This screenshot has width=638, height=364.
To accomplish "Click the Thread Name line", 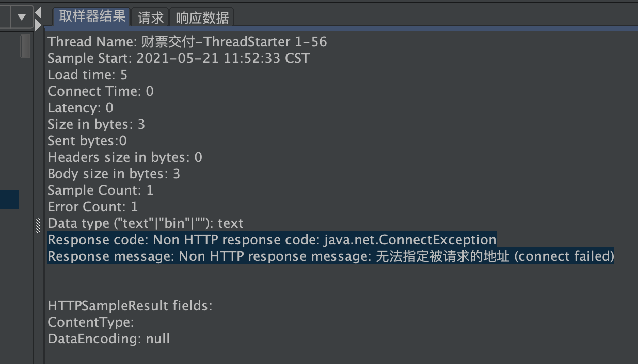I will (x=187, y=42).
